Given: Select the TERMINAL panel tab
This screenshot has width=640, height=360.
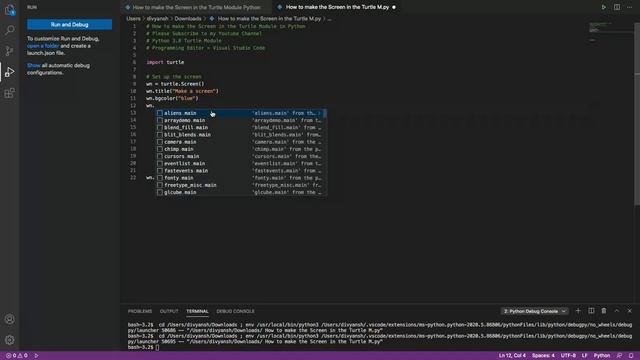Looking at the screenshot, I should [197, 311].
